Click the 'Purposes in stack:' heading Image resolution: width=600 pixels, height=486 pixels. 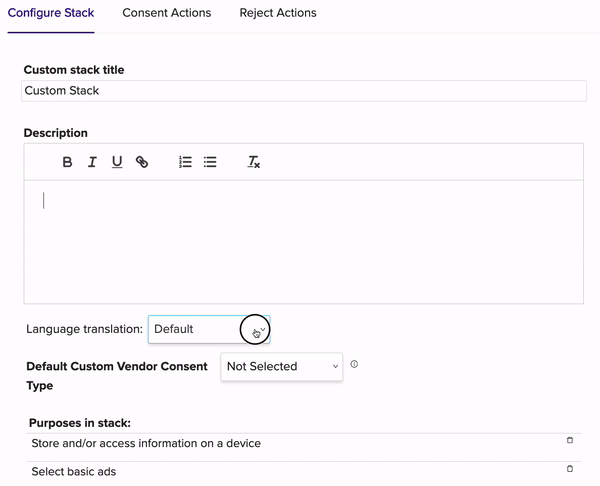80,423
